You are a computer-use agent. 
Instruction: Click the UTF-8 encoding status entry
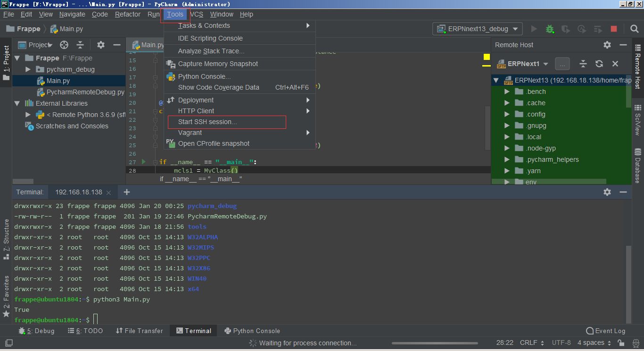pyautogui.click(x=561, y=343)
